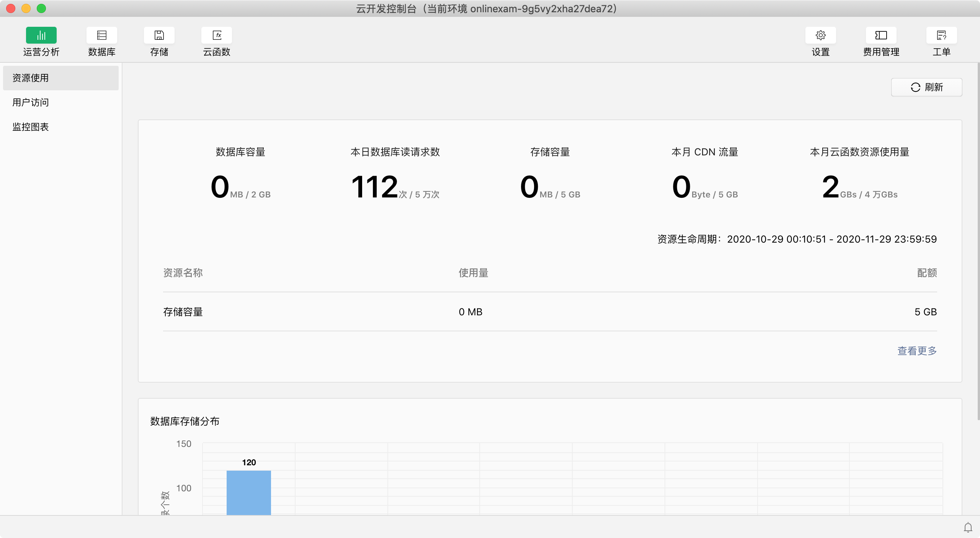Open the 工单 ticket icon
This screenshot has height=538, width=980.
(x=941, y=36)
